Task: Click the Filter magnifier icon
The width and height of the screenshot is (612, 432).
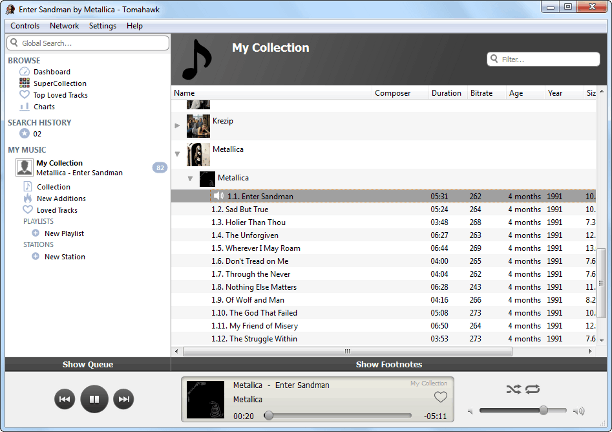Action: pyautogui.click(x=494, y=59)
